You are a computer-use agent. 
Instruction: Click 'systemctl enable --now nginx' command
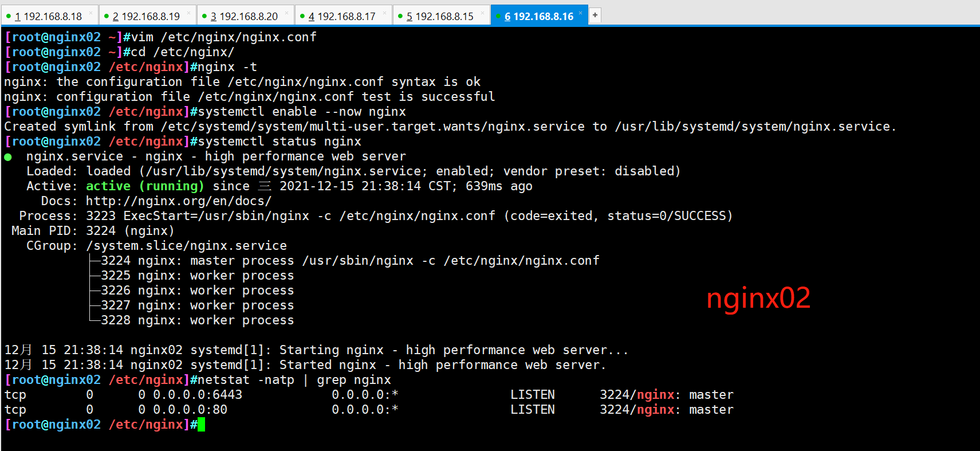(302, 112)
